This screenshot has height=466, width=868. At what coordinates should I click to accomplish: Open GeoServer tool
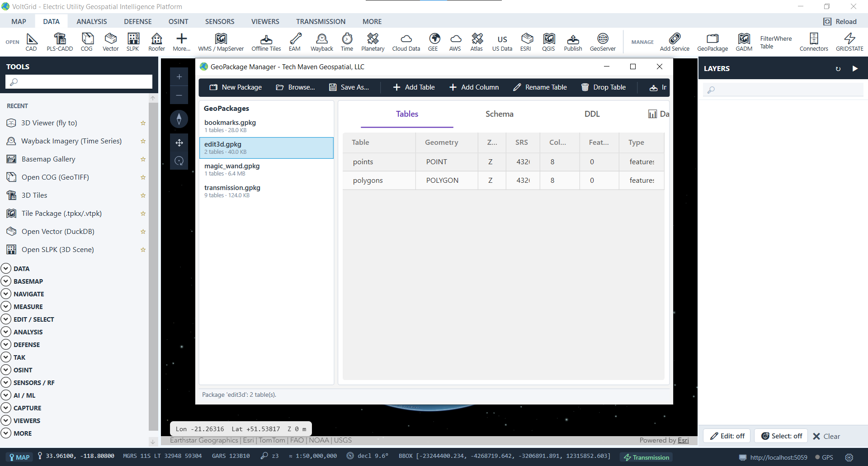coord(603,42)
